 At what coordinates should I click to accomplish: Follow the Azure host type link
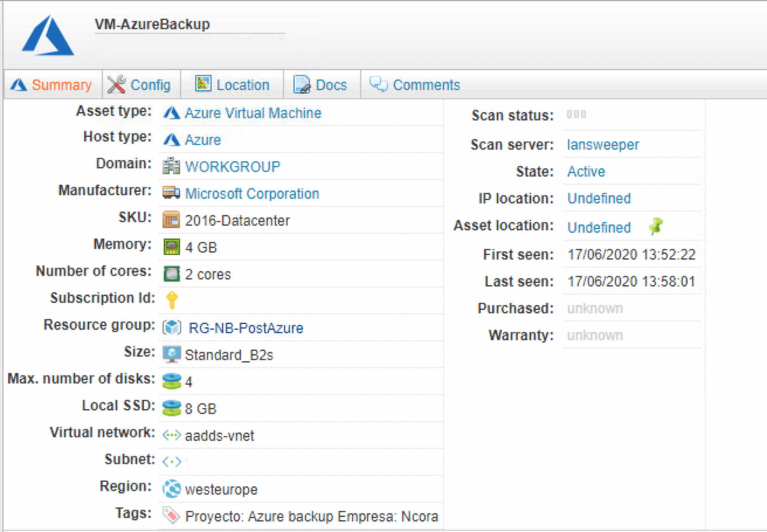click(203, 140)
